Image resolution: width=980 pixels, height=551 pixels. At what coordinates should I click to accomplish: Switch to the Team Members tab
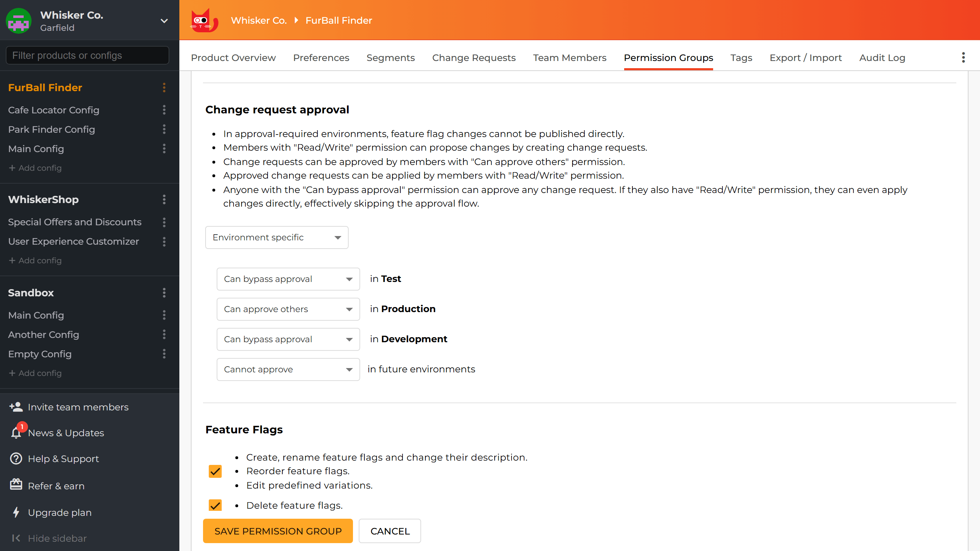(x=570, y=57)
